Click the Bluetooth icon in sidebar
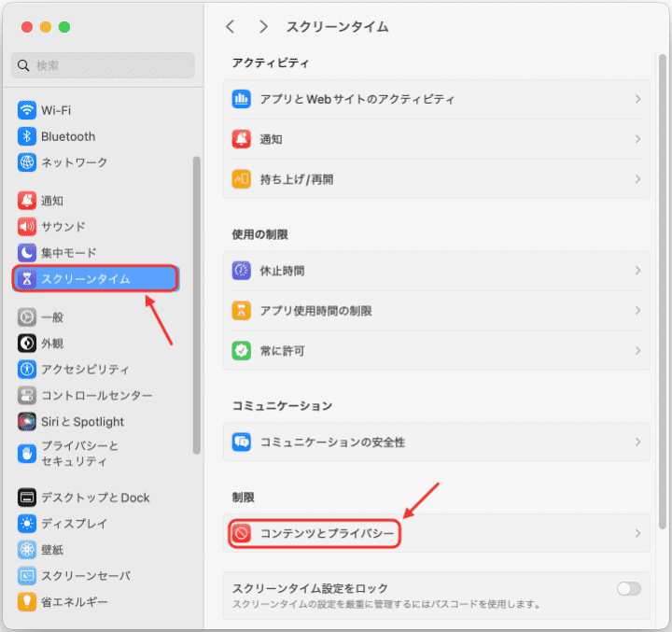 (x=26, y=136)
